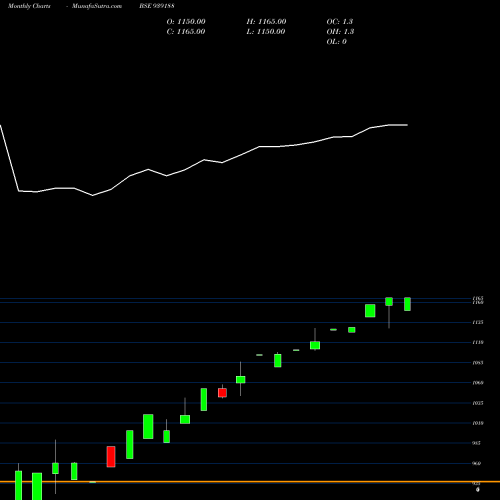Click the orange horizontal level line
500x500 pixels.
(x=250, y=482)
